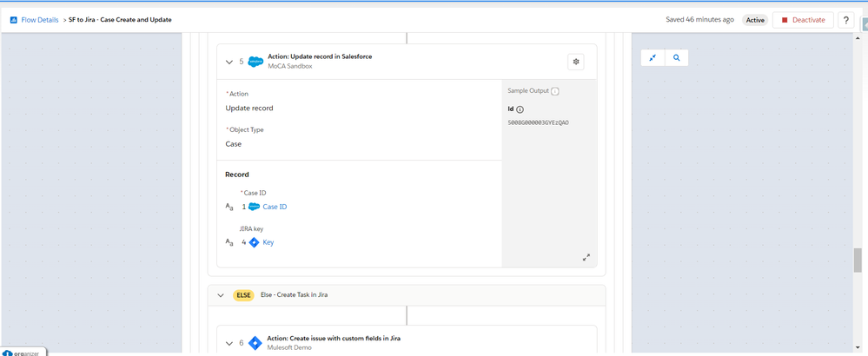Click step 6 title Create issue with custom fields
Screen dimensions: 868x356
click(x=335, y=339)
